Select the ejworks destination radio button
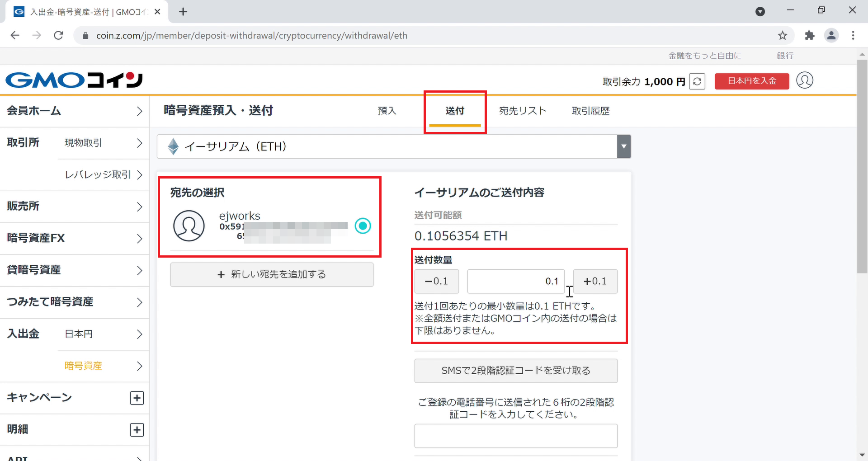The height and width of the screenshot is (461, 868). point(363,226)
